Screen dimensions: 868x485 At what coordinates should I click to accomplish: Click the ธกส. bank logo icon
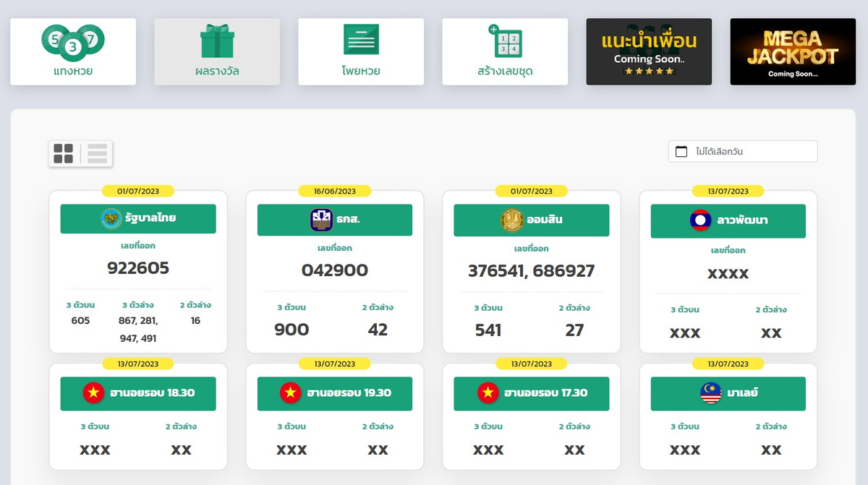321,219
